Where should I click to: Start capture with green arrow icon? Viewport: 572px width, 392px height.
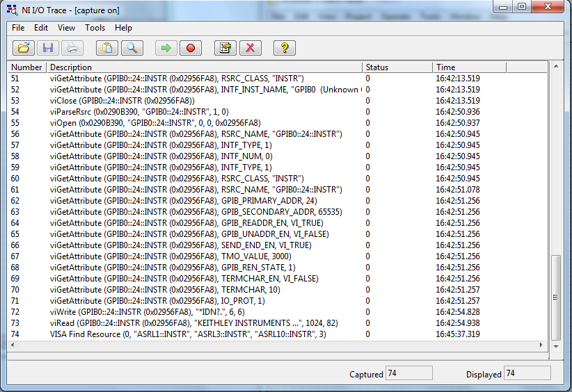[166, 48]
